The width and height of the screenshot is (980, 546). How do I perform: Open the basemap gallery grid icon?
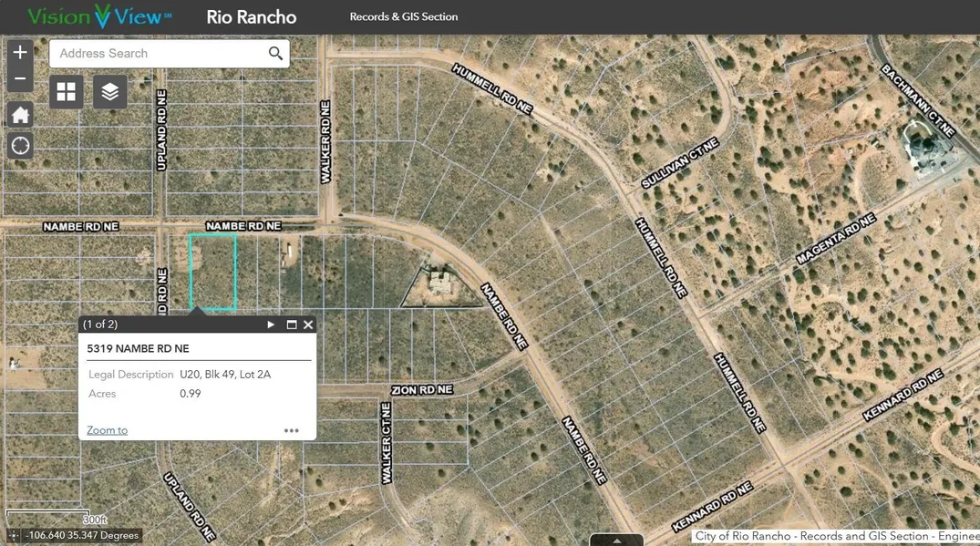pos(67,92)
